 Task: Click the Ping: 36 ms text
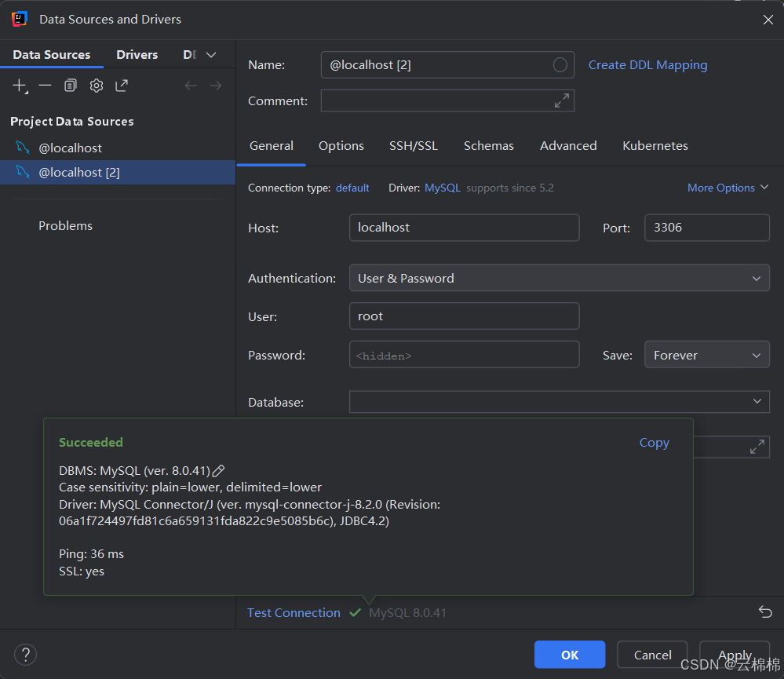pos(92,554)
